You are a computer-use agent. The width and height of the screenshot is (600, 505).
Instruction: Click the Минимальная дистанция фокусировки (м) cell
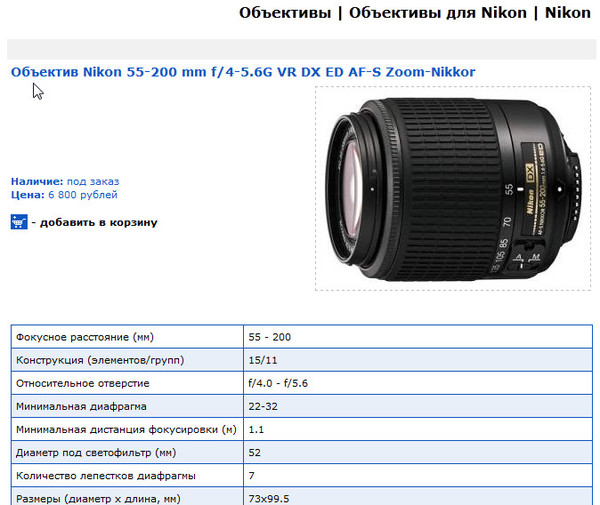pos(127,430)
